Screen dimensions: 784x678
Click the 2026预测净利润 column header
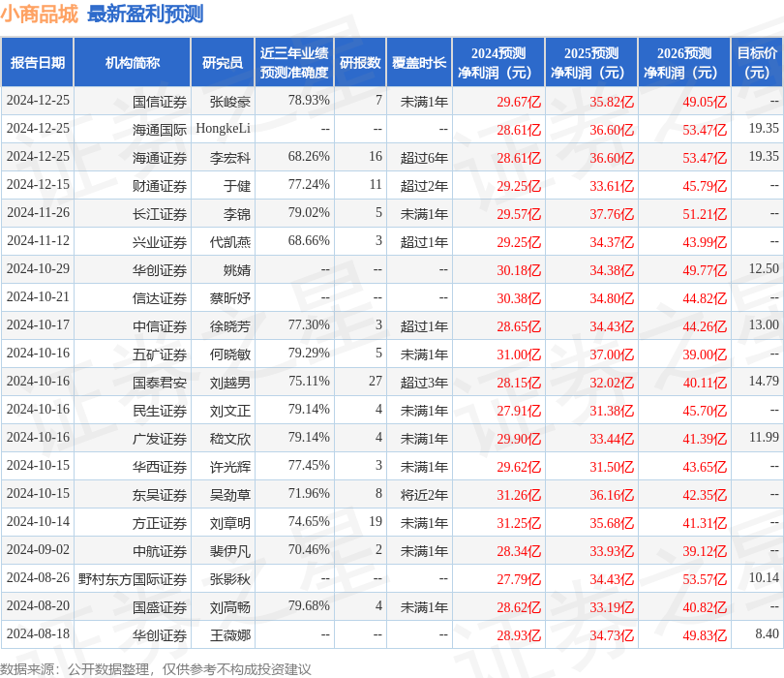coord(684,63)
